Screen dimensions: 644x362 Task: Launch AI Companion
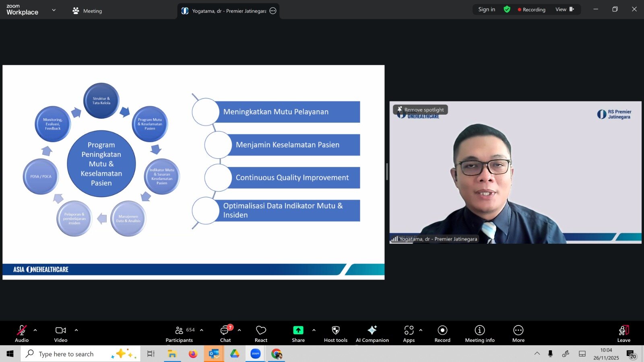(372, 334)
